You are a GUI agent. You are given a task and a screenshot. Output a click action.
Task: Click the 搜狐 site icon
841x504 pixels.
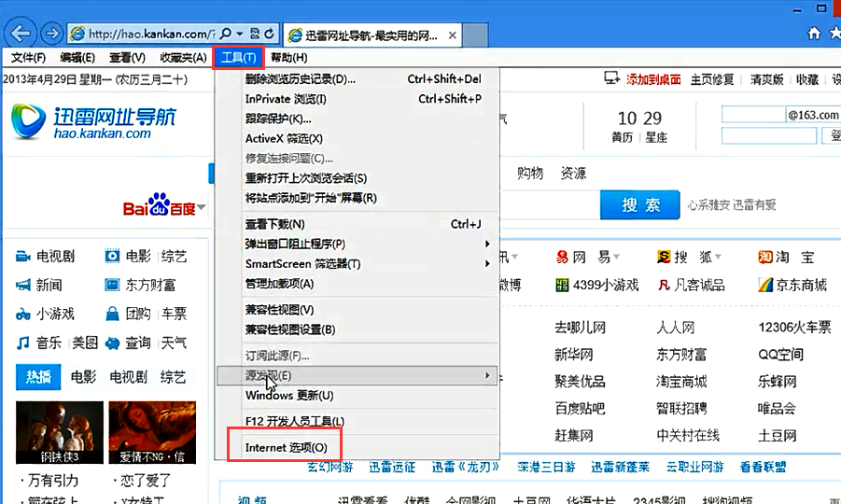coord(664,257)
